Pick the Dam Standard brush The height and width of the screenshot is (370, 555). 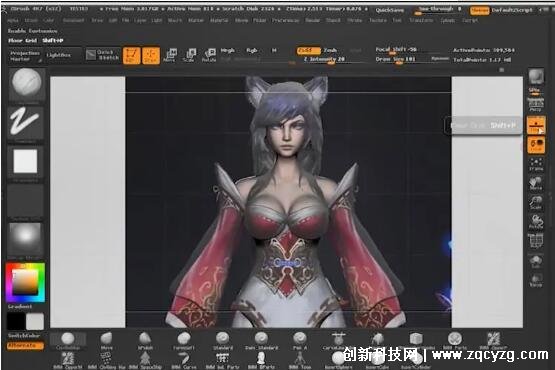261,341
